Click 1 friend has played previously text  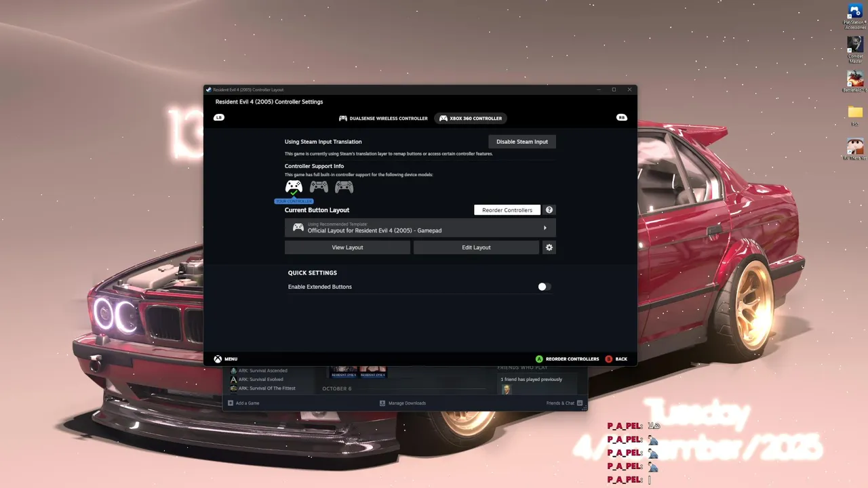[531, 380]
